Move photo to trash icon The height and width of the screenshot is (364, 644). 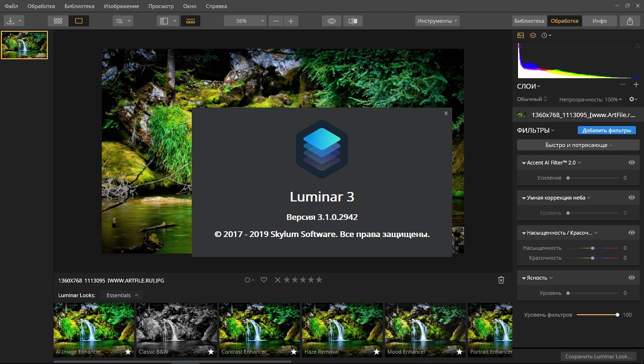coord(501,280)
